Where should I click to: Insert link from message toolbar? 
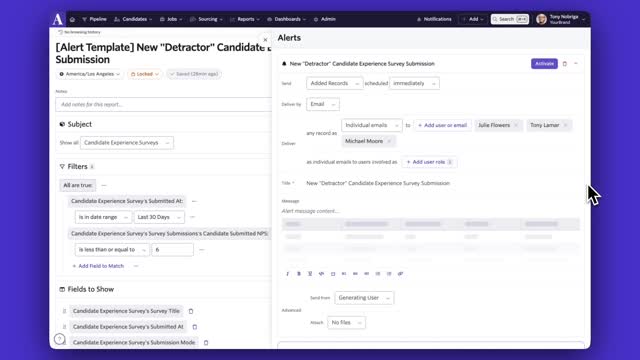[400, 274]
